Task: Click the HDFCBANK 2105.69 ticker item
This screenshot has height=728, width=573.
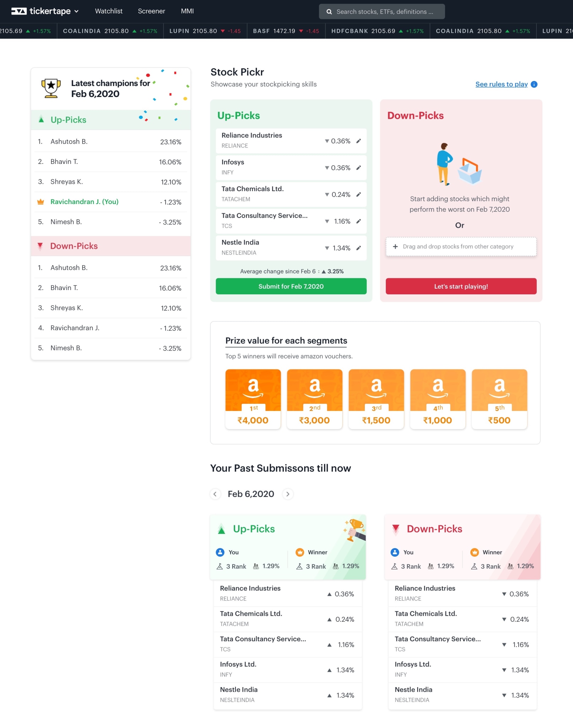Action: pos(377,31)
